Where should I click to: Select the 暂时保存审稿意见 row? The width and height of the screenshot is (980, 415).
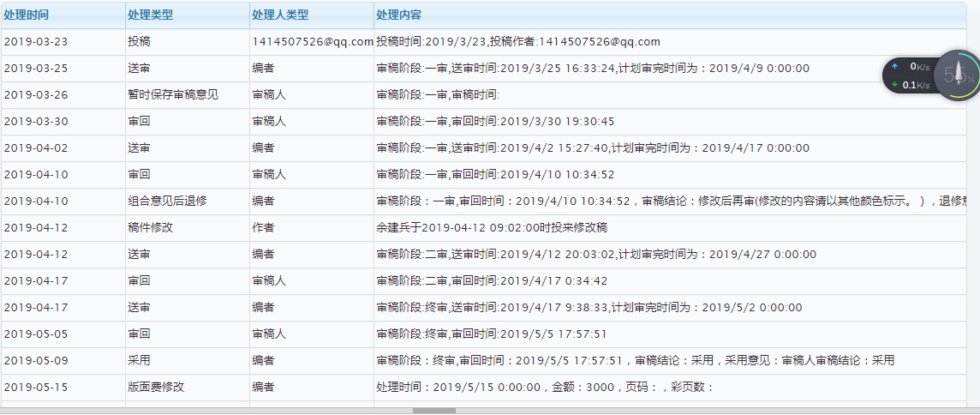point(484,95)
